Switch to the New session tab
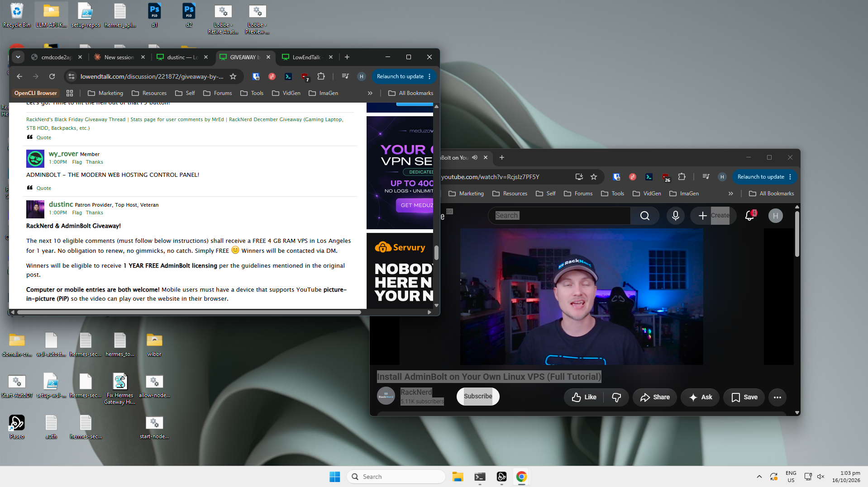The image size is (868, 487). pos(119,57)
